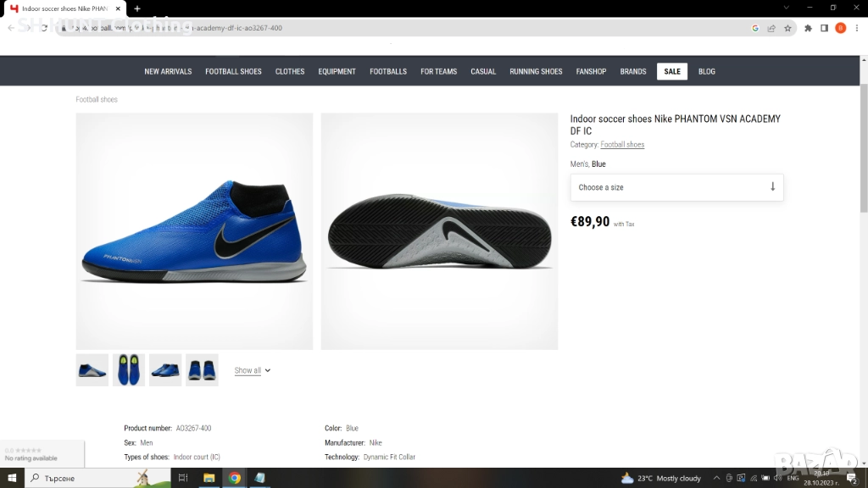Viewport: 868px width, 488px height.
Task: Select the yellow-sole top view thumbnail
Action: click(129, 370)
